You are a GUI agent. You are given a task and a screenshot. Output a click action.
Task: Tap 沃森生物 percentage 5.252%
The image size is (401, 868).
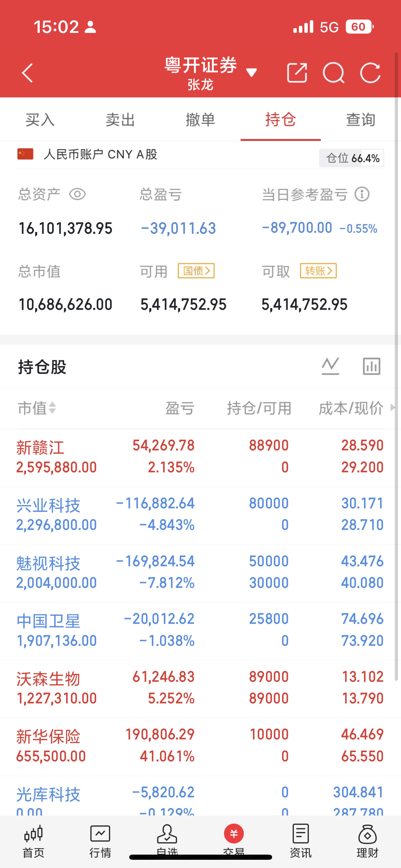(171, 698)
